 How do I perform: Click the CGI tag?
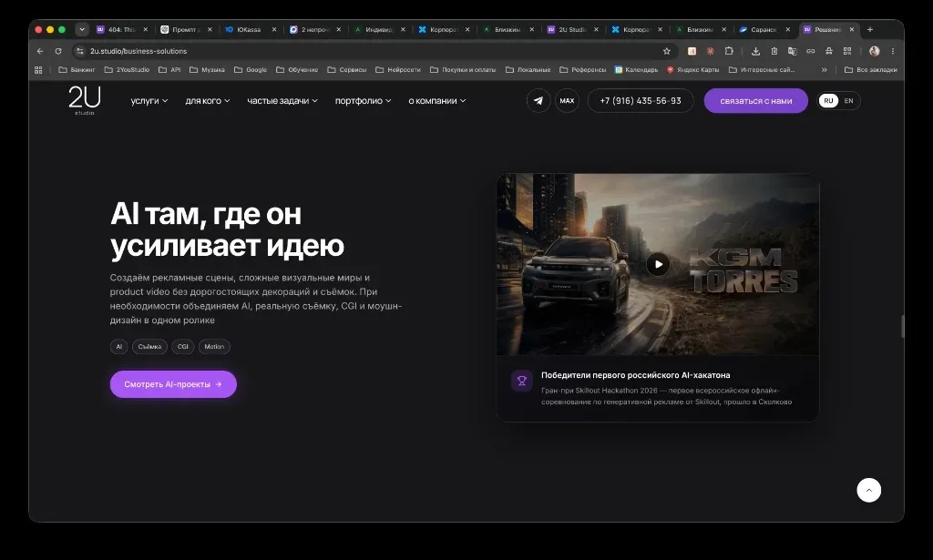point(182,347)
